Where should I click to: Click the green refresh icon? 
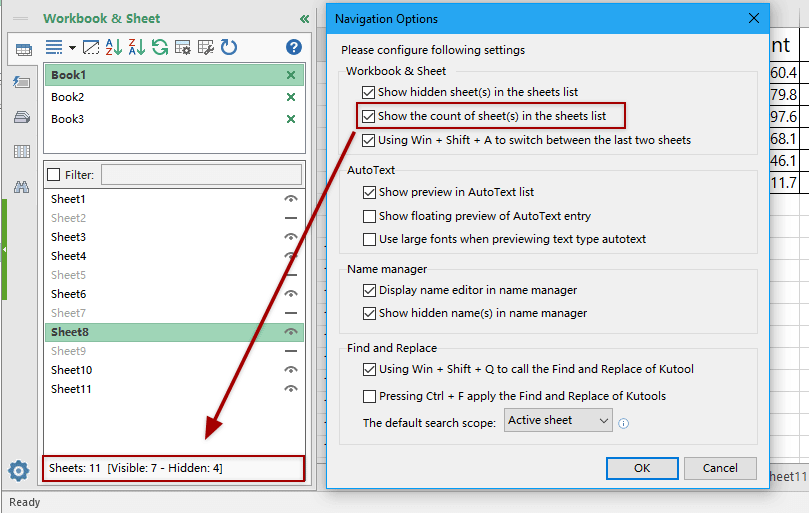pos(160,47)
